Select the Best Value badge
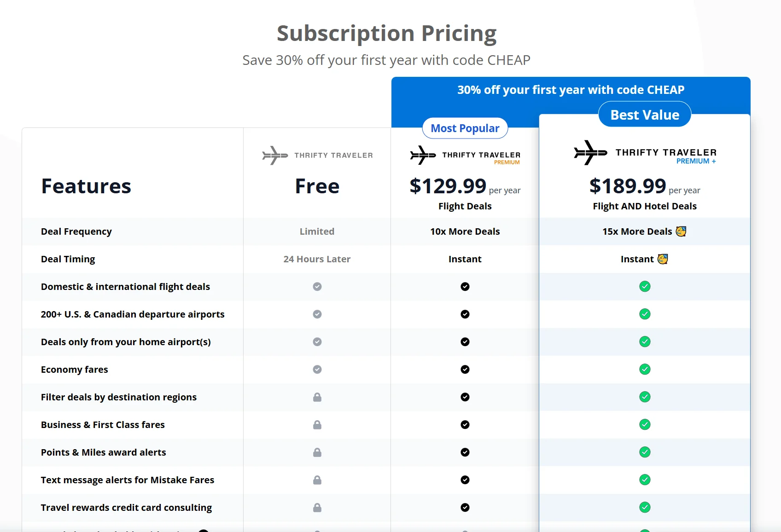The height and width of the screenshot is (532, 781). click(645, 115)
